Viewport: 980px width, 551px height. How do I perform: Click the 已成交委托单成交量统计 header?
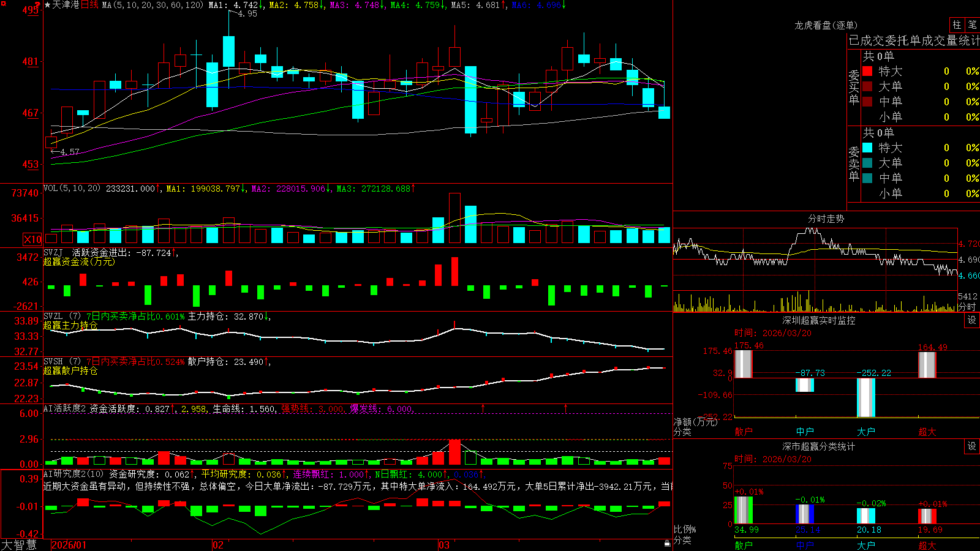[914, 40]
